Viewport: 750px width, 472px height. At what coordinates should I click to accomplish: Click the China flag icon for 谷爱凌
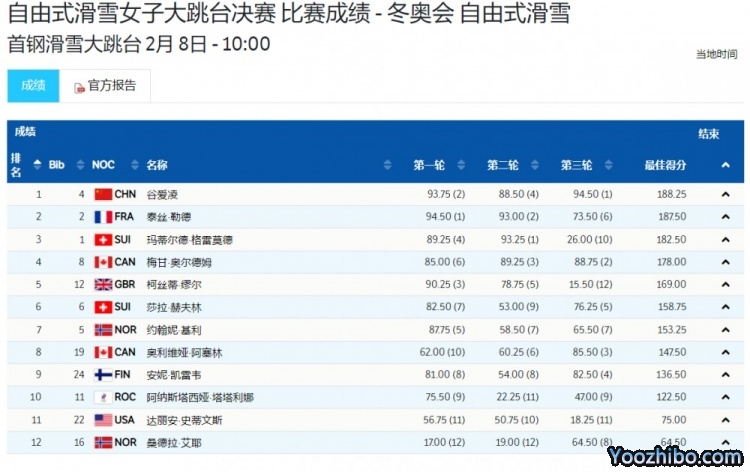point(103,194)
